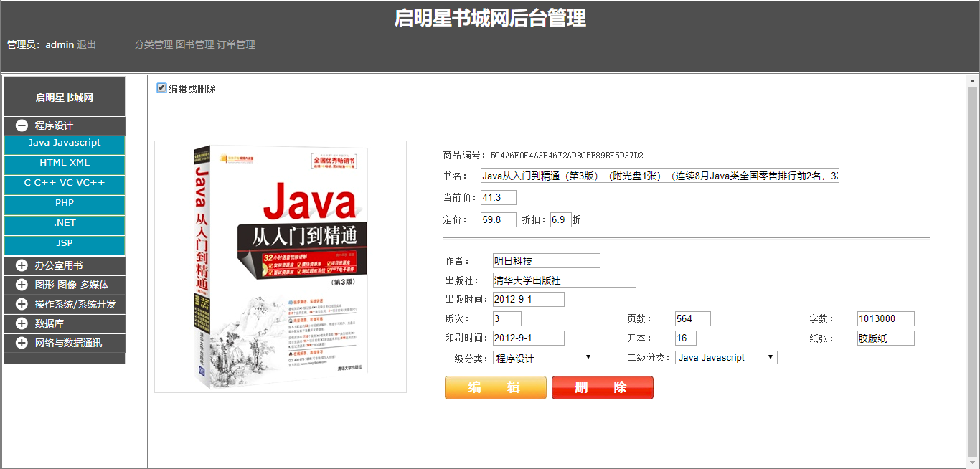This screenshot has height=469, width=980.
Task: Select Java Javascript subcategory
Action: (x=65, y=143)
